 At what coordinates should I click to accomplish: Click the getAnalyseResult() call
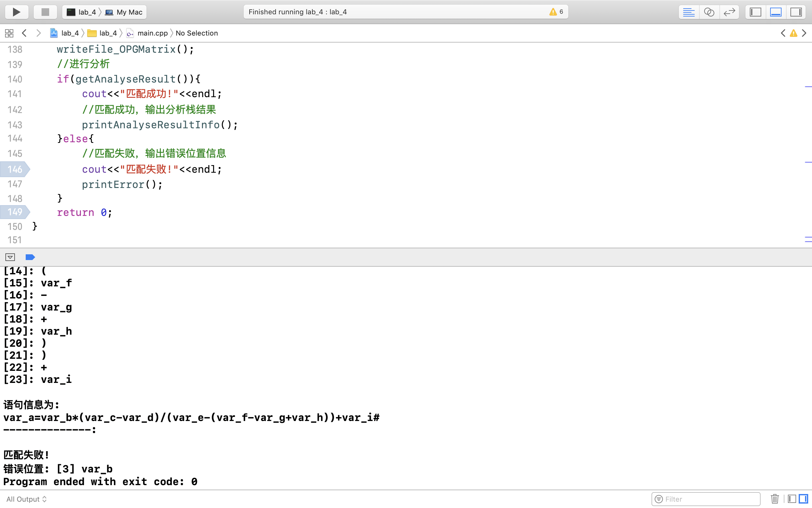pos(134,79)
